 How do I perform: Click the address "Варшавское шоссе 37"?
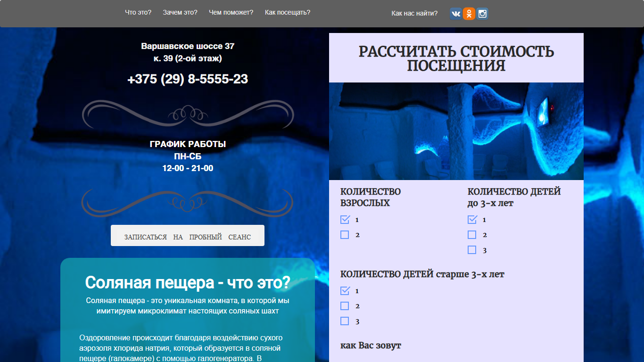pos(188,46)
